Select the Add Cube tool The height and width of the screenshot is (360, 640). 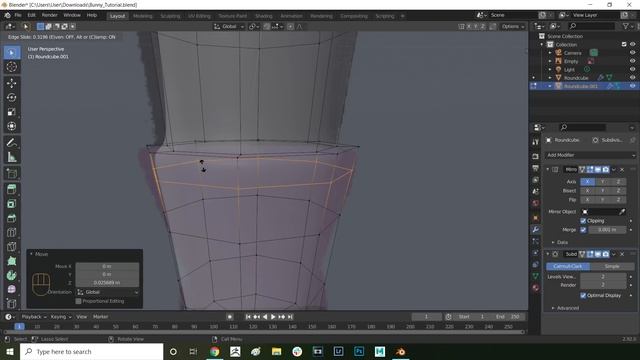pos(11,173)
